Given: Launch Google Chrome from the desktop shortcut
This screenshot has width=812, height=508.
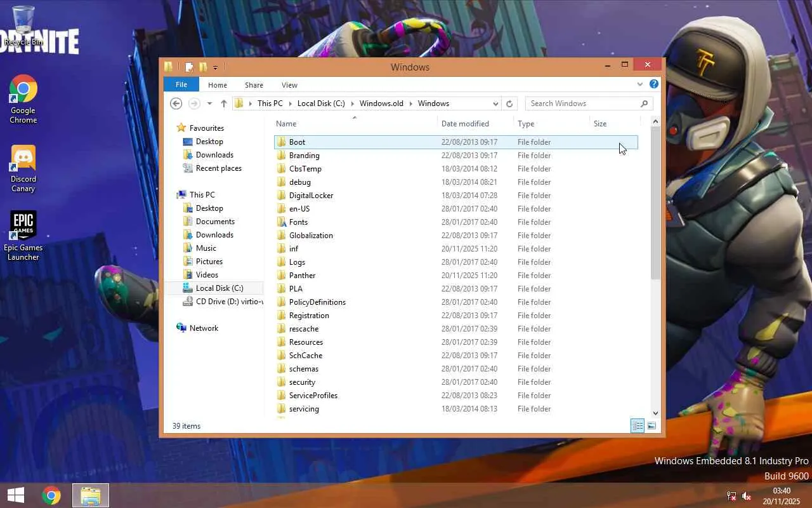Looking at the screenshot, I should pos(23,99).
